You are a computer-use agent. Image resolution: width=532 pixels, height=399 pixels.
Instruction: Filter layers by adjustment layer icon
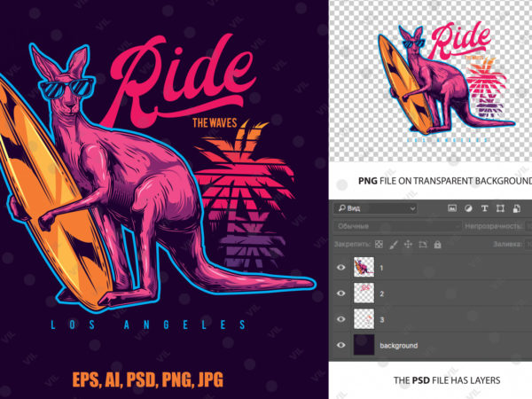click(468, 208)
